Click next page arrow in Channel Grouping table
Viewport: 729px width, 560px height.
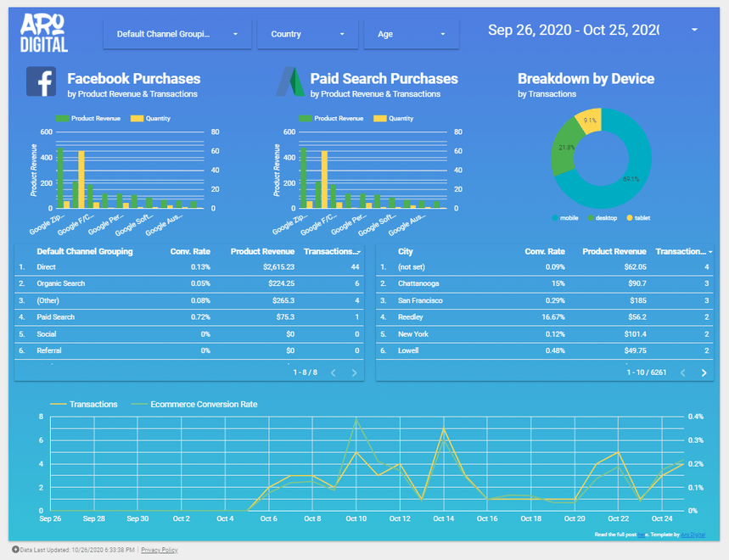(354, 372)
